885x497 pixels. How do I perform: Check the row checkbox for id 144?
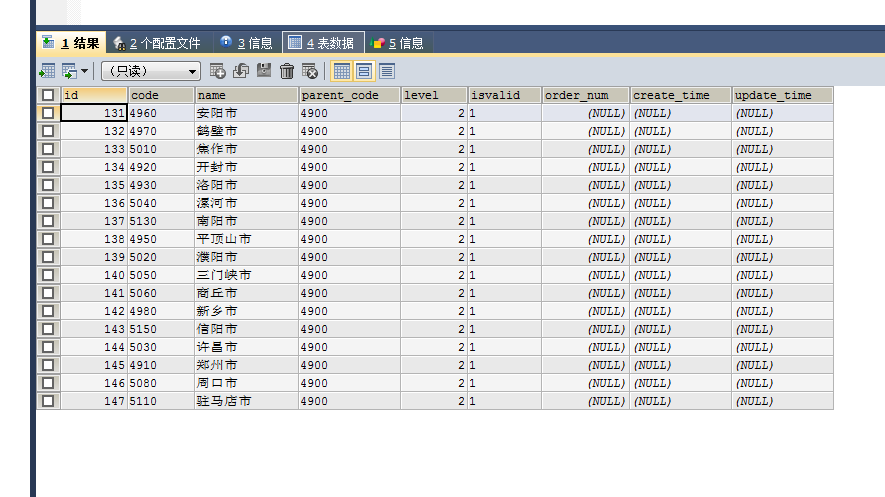(x=48, y=347)
